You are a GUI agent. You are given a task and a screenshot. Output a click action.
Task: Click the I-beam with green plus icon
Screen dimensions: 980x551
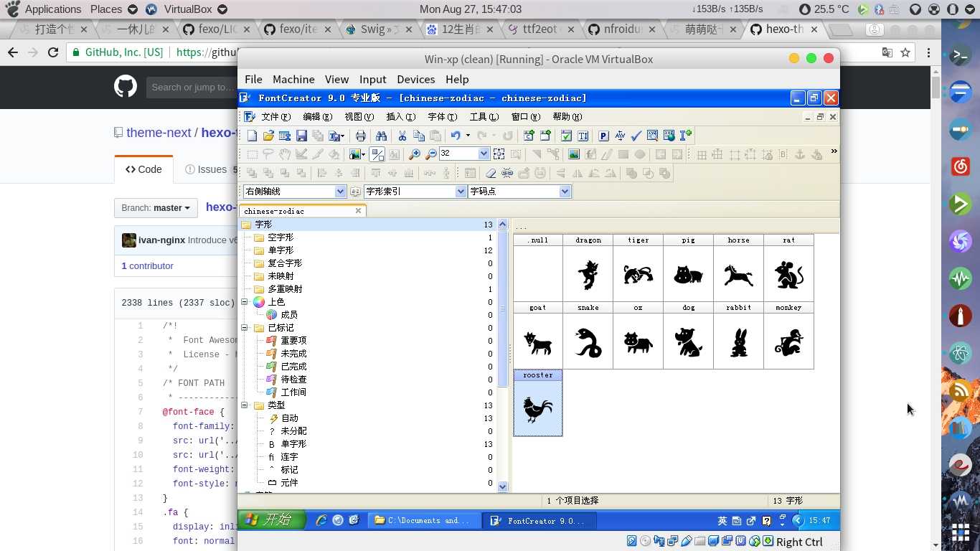pos(685,136)
